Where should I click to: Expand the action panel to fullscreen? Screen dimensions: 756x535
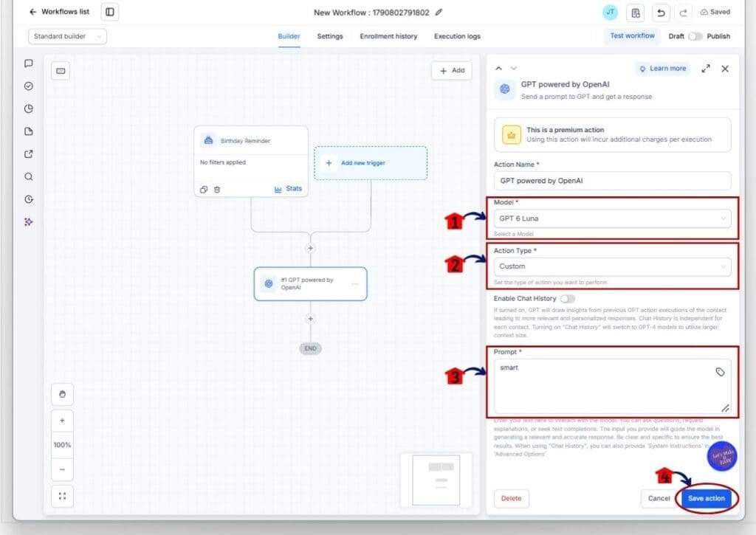point(705,69)
